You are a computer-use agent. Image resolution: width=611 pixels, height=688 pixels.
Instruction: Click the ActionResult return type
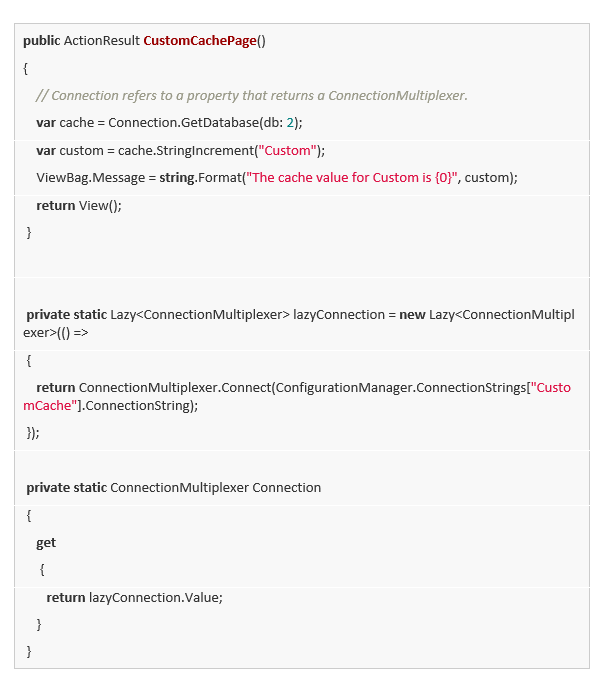(102, 41)
